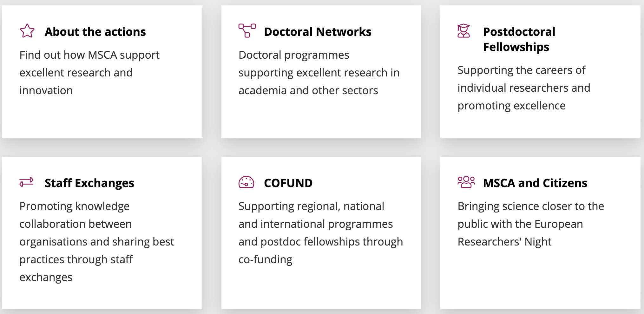Click the graduate icon for Postdoctoral Fellowships
The image size is (644, 314).
tap(463, 31)
